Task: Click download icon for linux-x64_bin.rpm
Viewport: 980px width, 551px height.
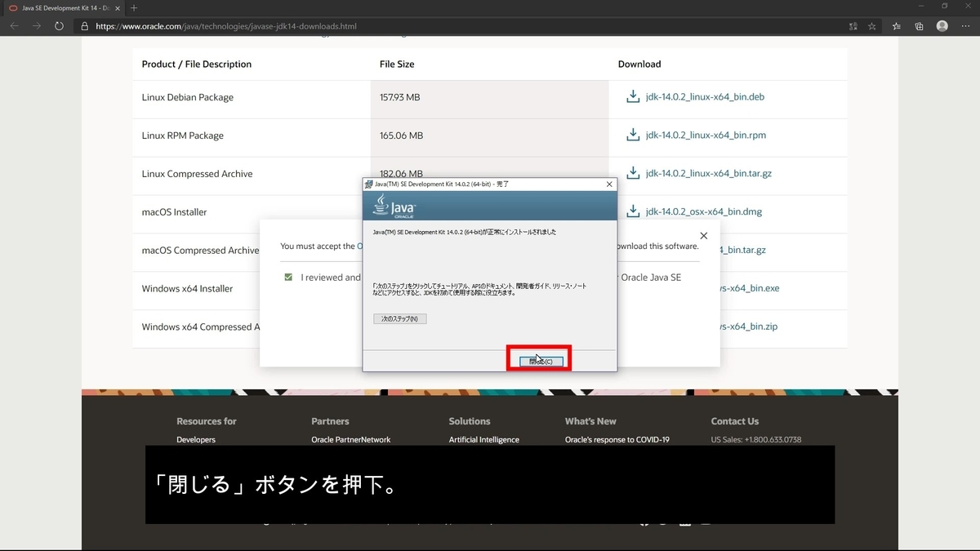Action: point(633,135)
